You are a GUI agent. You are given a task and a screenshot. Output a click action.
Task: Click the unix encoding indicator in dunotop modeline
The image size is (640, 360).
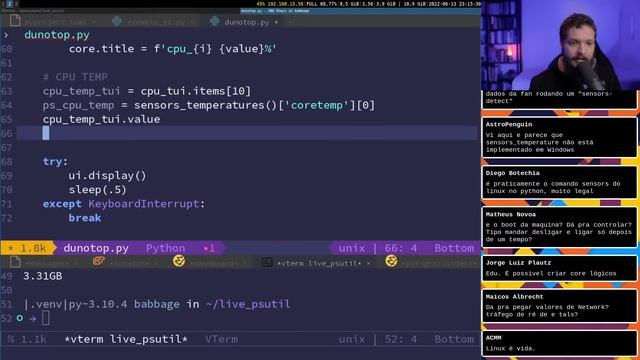coord(352,248)
